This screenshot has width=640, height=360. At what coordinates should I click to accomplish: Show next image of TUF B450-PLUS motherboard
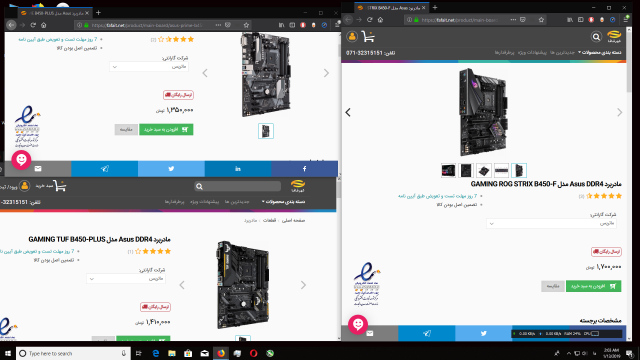click(303, 285)
